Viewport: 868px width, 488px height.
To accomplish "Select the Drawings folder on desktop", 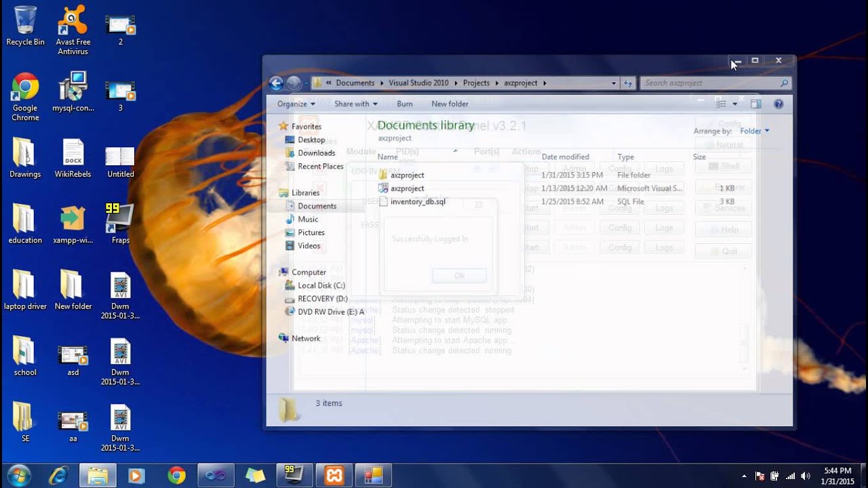I will [25, 158].
